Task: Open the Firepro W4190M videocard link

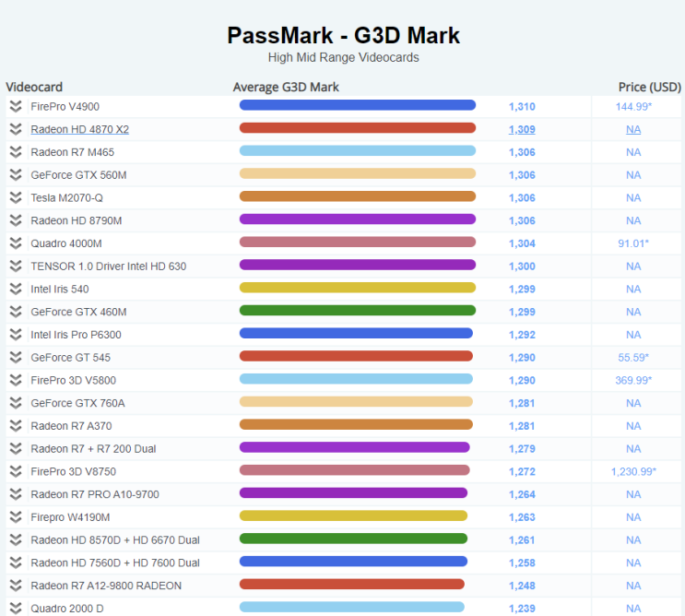Action: pyautogui.click(x=70, y=517)
